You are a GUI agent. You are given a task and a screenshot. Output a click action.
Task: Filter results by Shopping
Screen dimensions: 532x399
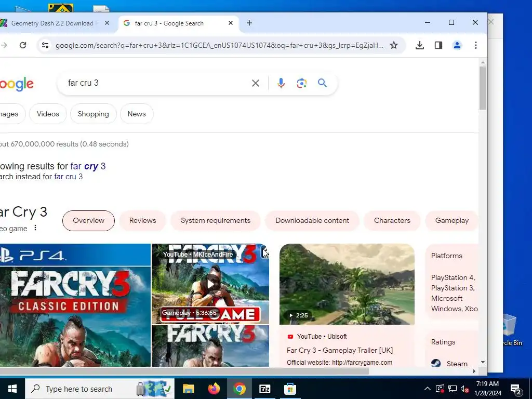pos(94,114)
